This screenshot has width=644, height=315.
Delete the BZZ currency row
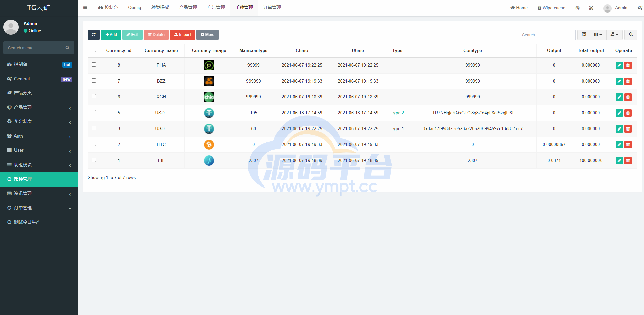tap(628, 81)
